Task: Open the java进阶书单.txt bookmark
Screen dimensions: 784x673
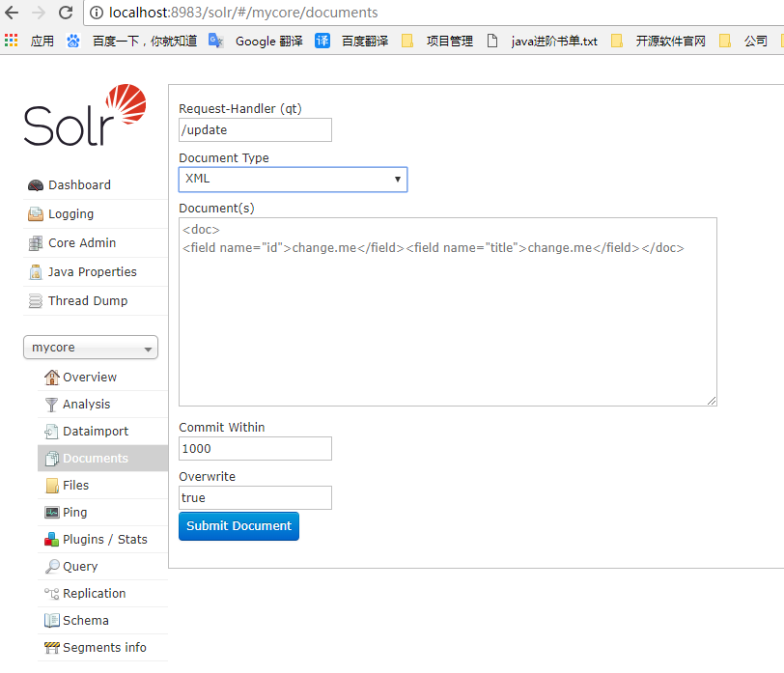Action: coord(543,41)
